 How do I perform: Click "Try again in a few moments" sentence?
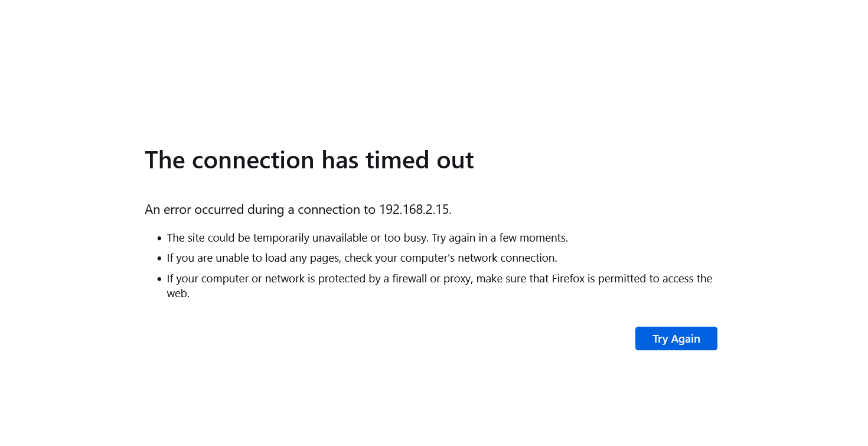500,238
